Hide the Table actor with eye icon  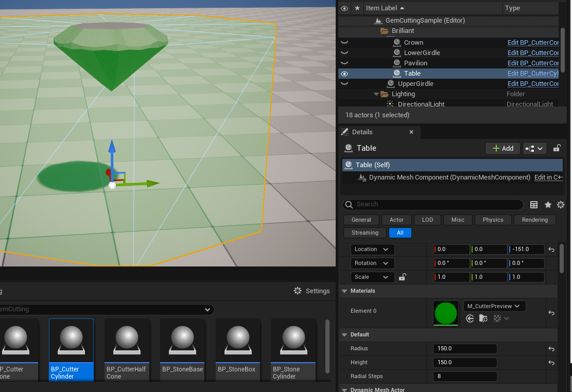pyautogui.click(x=344, y=74)
